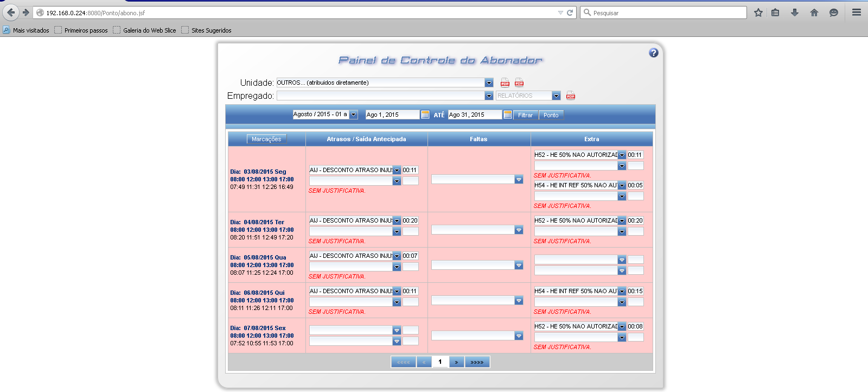Click the browser forward arrow
Viewport: 868px width, 392px height.
click(x=25, y=12)
